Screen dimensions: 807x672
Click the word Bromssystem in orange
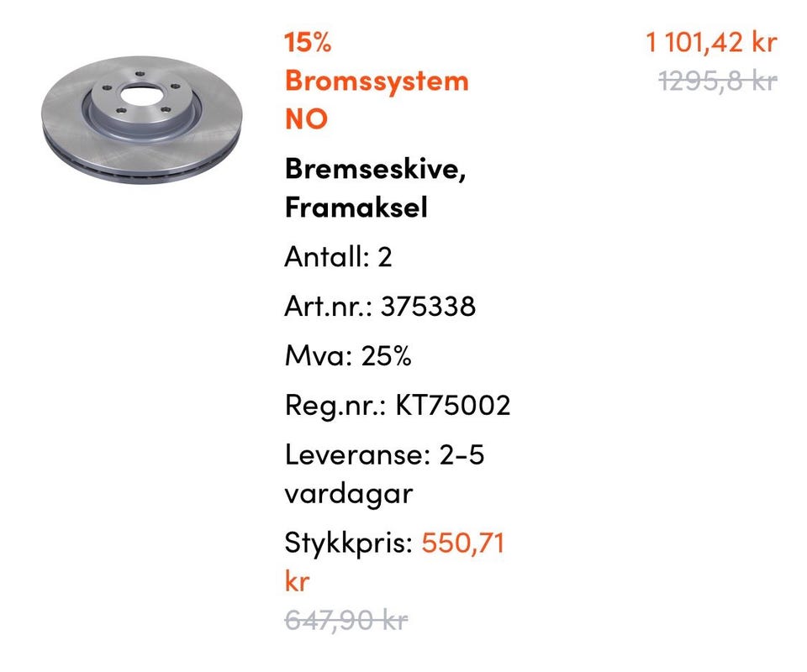click(x=377, y=81)
